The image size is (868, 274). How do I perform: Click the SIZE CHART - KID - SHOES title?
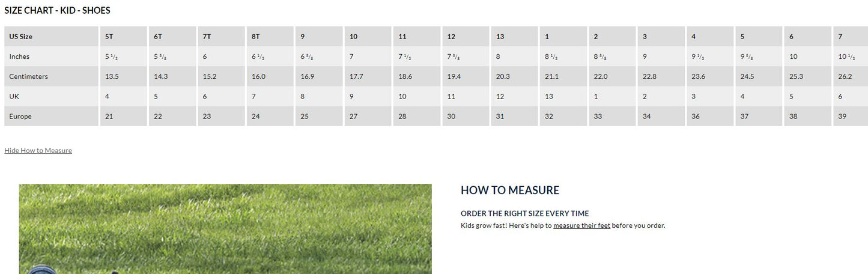point(57,10)
